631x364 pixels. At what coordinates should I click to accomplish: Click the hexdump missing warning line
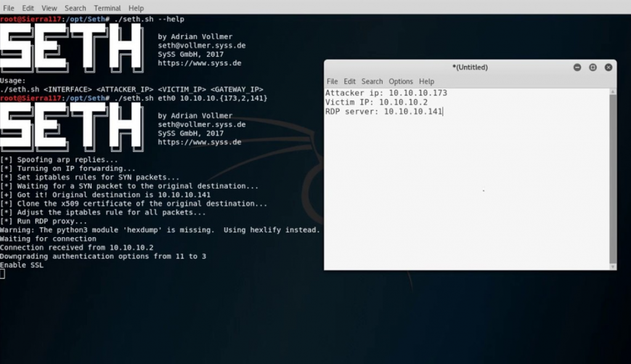pos(160,230)
